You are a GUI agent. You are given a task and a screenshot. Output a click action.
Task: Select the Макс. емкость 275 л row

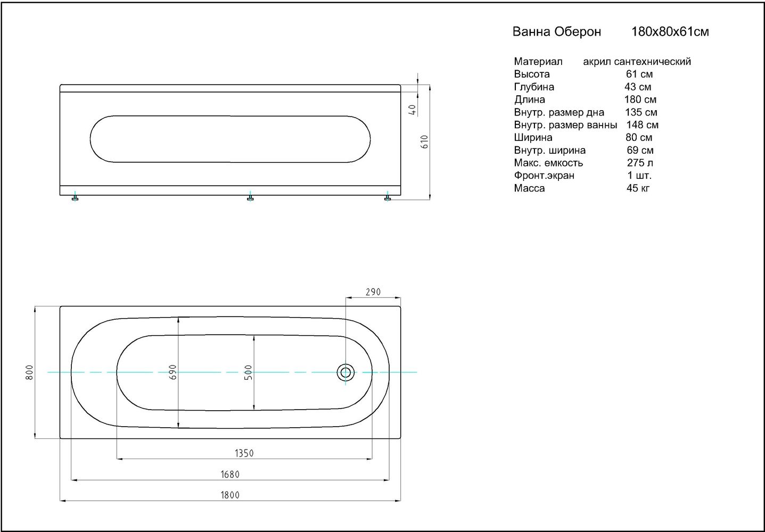pos(583,163)
